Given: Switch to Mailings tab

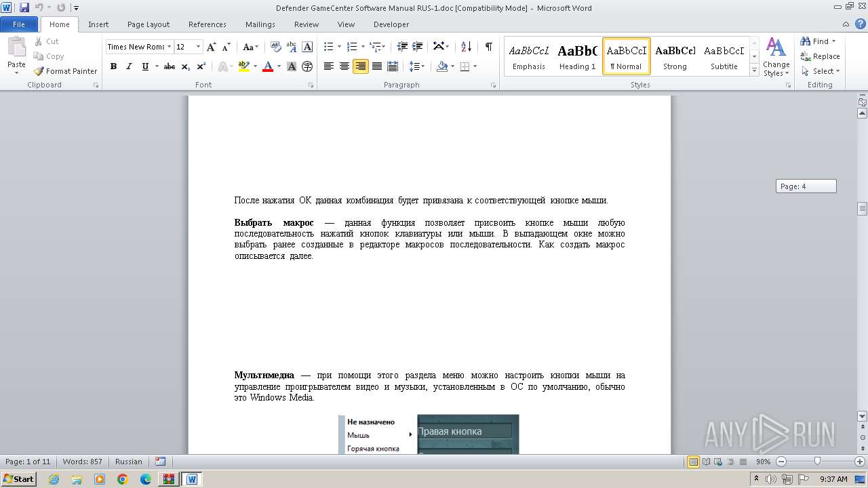Looking at the screenshot, I should click(260, 24).
